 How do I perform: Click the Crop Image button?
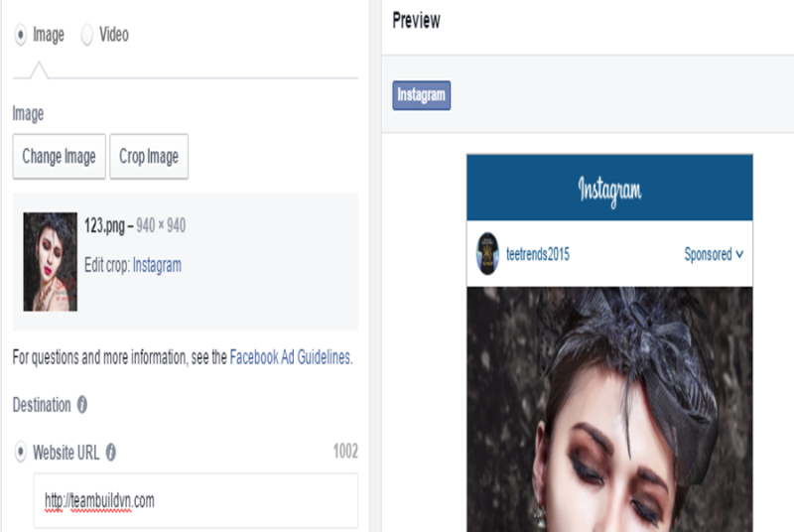149,157
